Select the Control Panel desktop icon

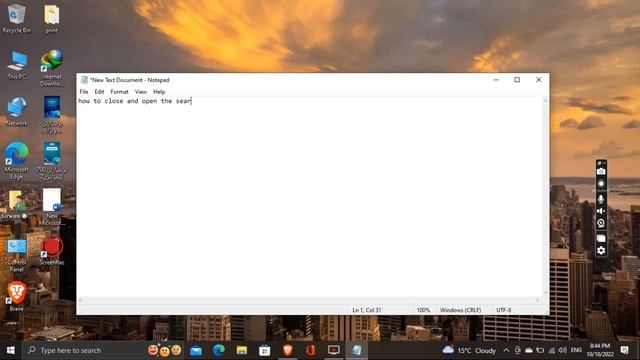(x=16, y=256)
